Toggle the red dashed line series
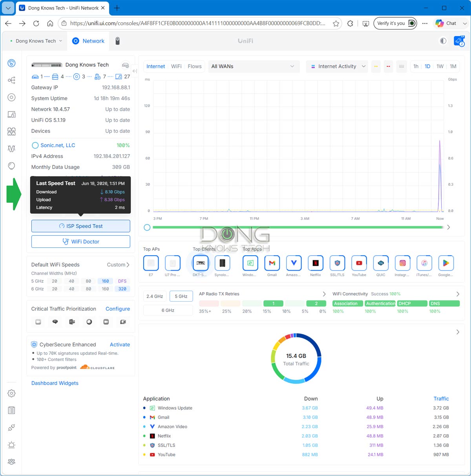Viewport: 471px width, 476px height. pos(389,66)
